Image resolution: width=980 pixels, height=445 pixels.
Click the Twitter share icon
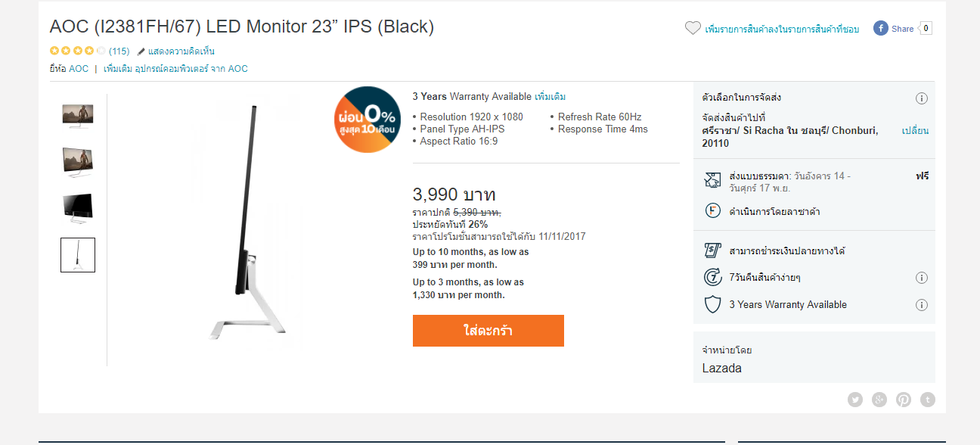(855, 400)
